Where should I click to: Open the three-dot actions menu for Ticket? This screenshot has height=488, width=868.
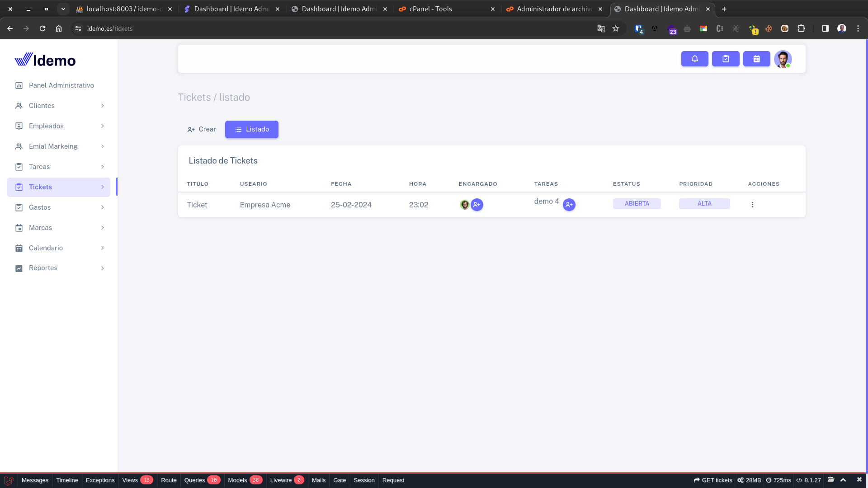tap(752, 205)
